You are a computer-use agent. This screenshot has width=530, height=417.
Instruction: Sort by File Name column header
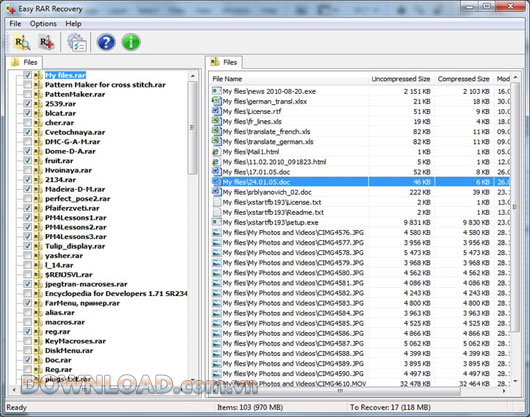point(288,79)
